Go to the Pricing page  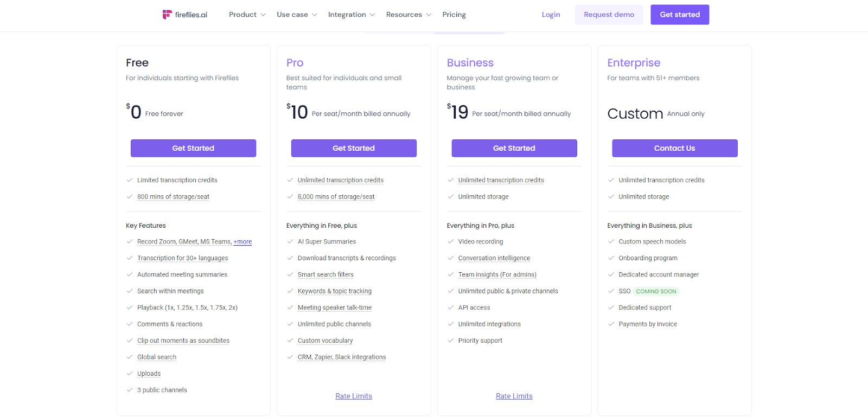click(x=454, y=15)
